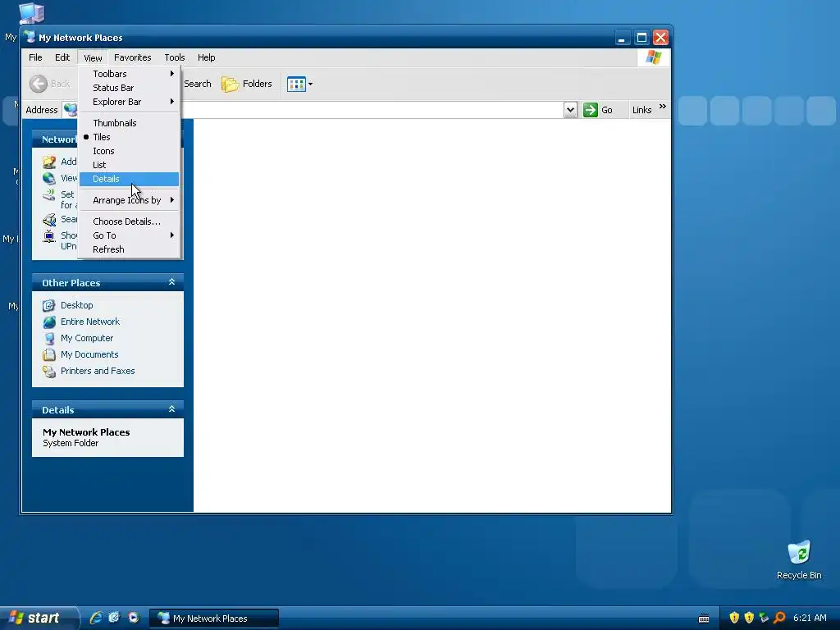Click the 6:21 AM clock

[810, 619]
